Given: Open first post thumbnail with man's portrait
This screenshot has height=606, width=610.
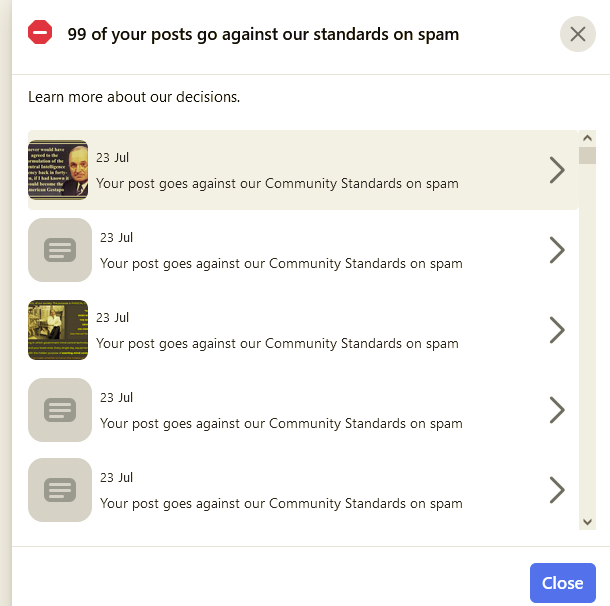Looking at the screenshot, I should click(x=58, y=170).
